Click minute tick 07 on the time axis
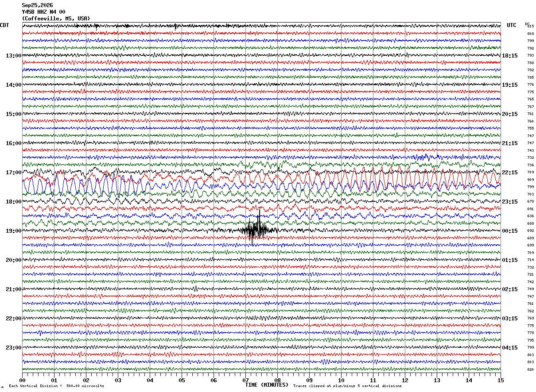The image size is (536, 392). [x=245, y=380]
